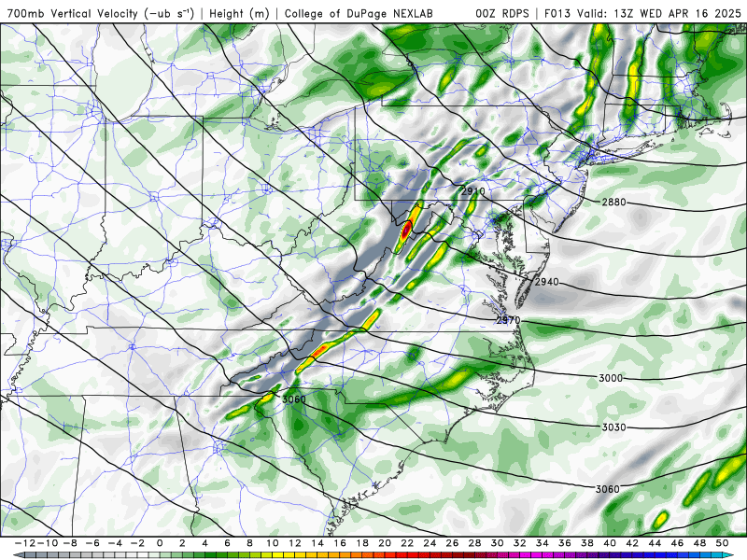747x560 pixels.
Task: Select the -10 value on the color scale
Action: click(47, 543)
